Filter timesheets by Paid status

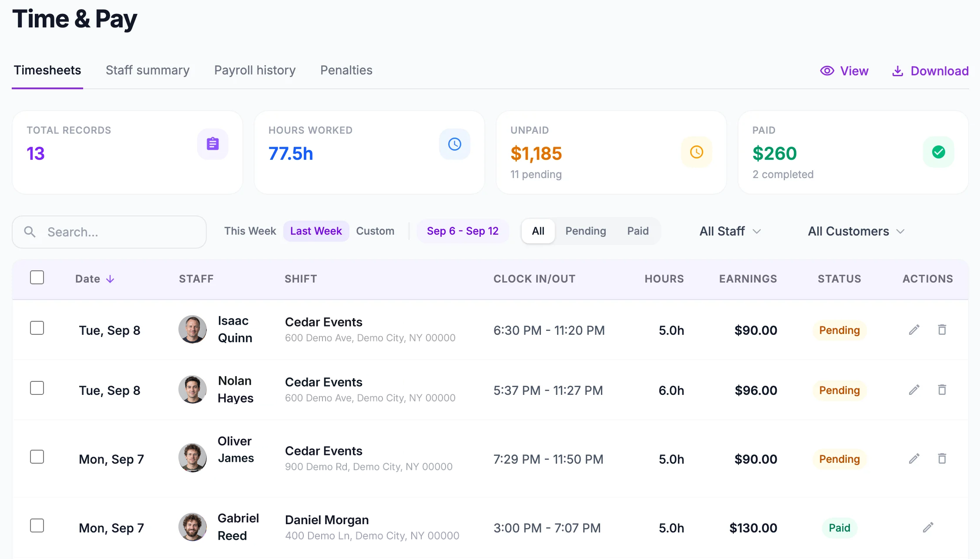pyautogui.click(x=638, y=231)
